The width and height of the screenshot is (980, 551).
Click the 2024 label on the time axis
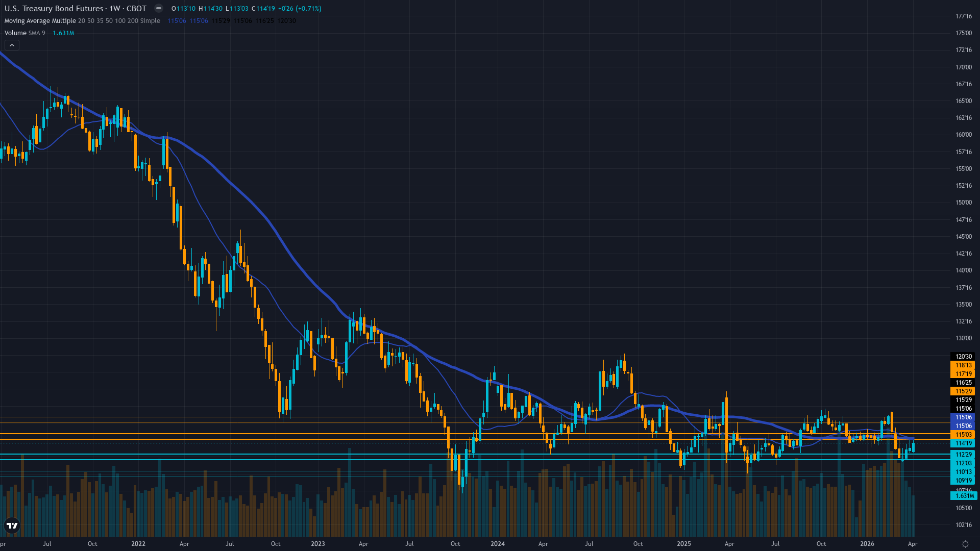(498, 544)
